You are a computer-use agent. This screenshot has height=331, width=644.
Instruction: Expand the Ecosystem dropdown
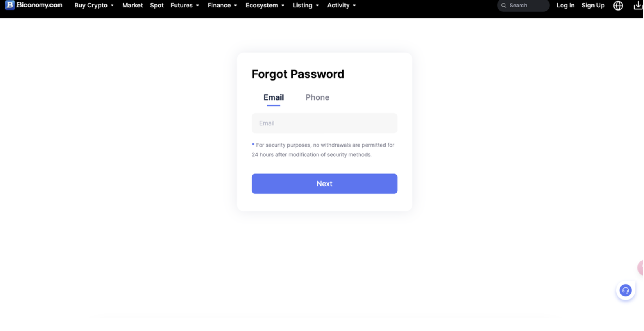(x=265, y=6)
